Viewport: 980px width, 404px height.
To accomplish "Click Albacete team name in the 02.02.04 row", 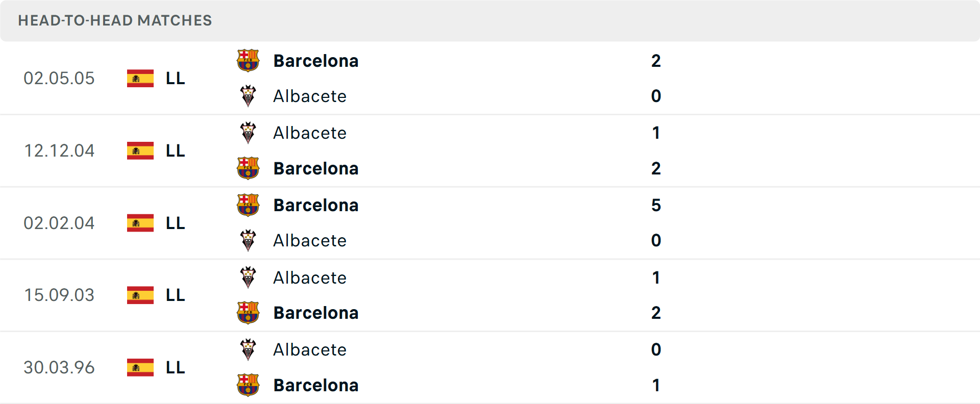I will [x=309, y=240].
